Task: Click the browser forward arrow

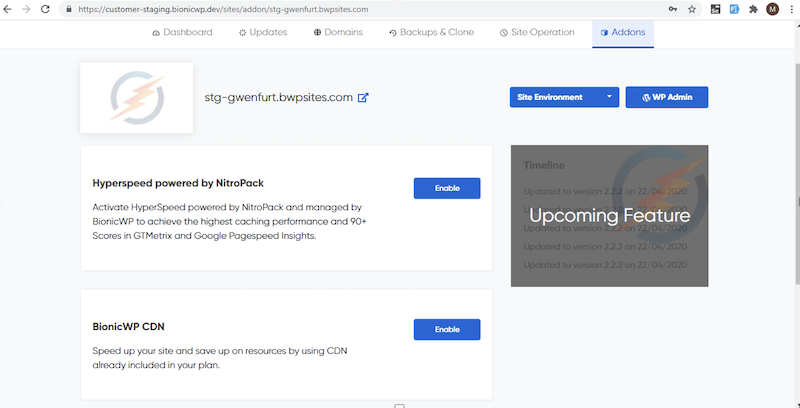Action: coord(26,9)
